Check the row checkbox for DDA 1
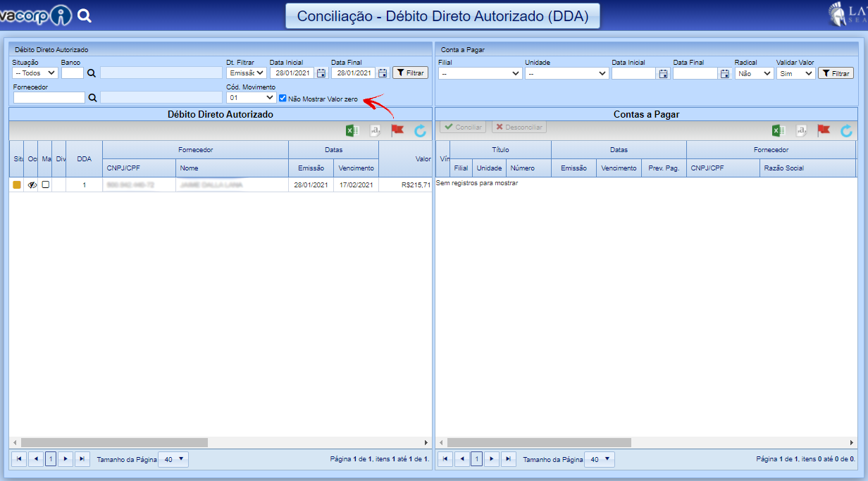The image size is (868, 481). 46,185
